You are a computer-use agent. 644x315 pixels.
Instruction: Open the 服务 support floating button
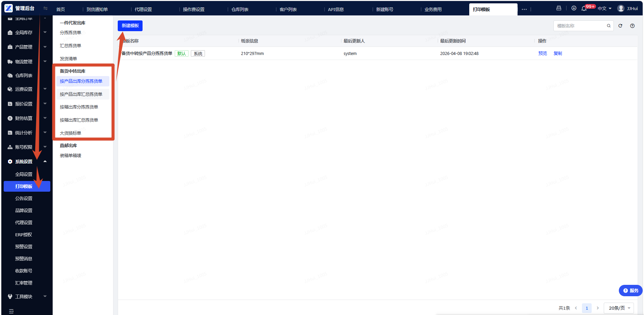point(631,291)
